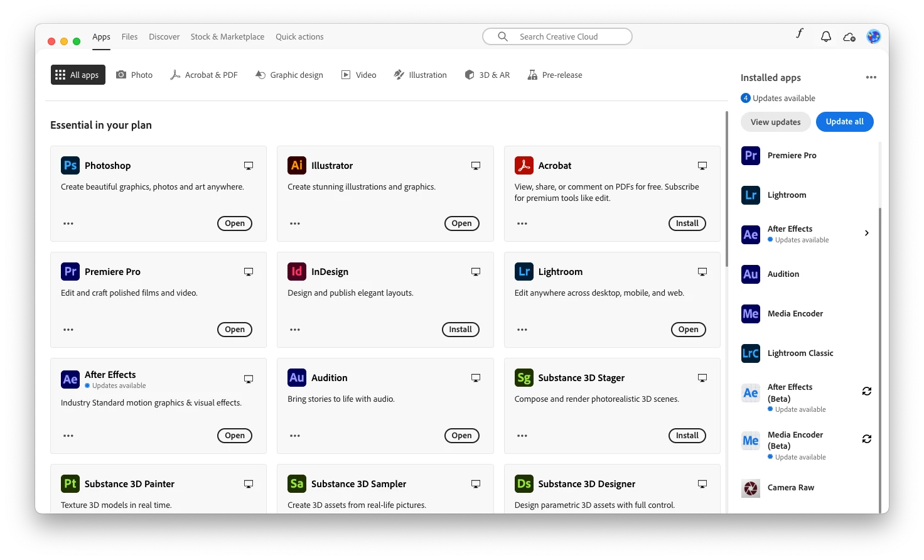
Task: Filter apps by the Photo category
Action: tap(134, 75)
